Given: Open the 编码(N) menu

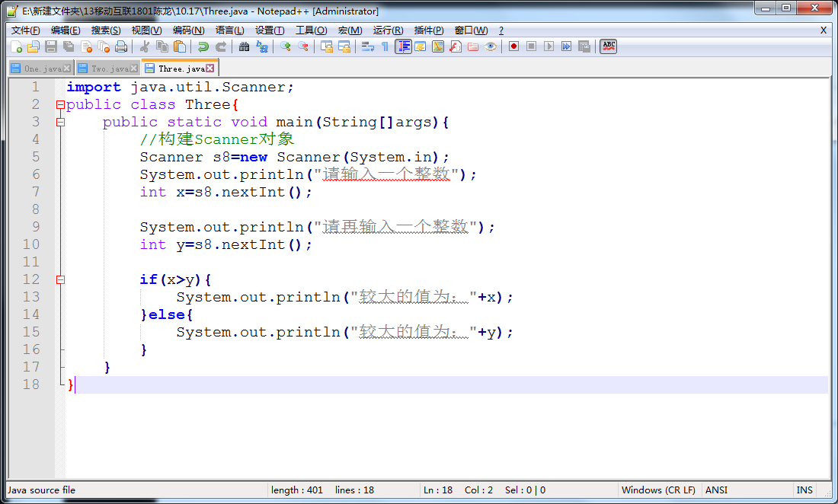Looking at the screenshot, I should [189, 30].
